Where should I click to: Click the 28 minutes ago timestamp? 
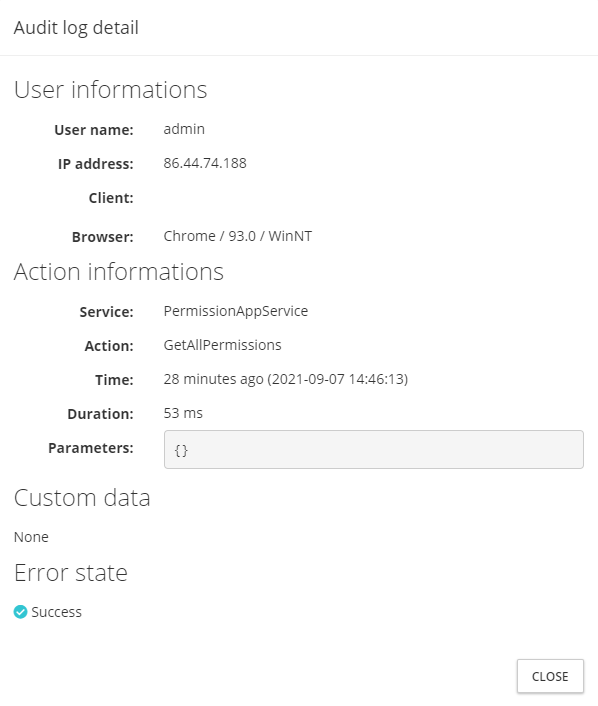[x=285, y=379]
